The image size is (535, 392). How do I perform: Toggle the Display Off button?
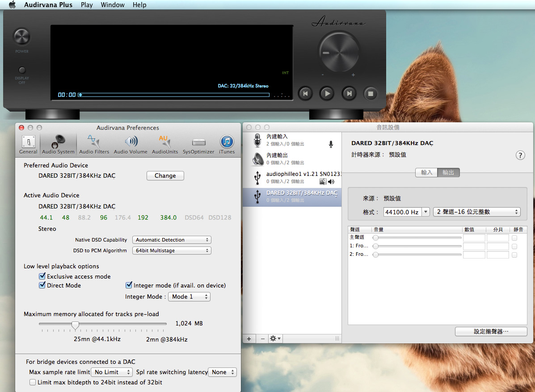(x=22, y=70)
